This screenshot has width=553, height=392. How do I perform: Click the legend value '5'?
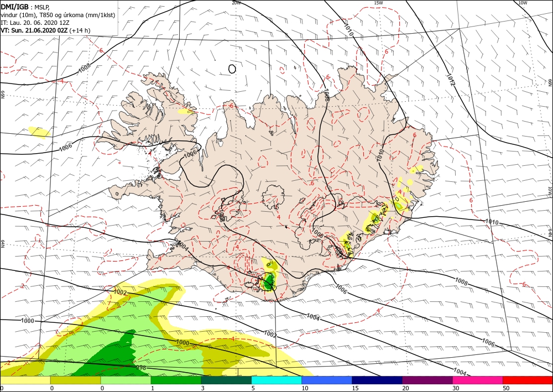[253, 388]
